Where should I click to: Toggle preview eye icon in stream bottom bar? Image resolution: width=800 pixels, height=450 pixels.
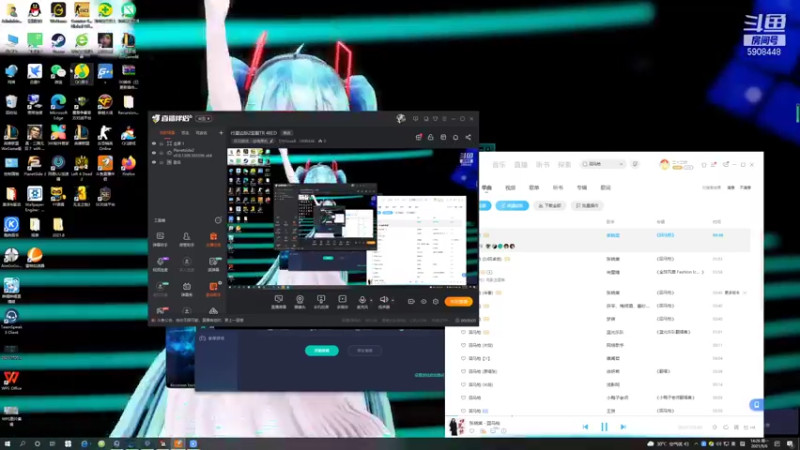pos(423,302)
